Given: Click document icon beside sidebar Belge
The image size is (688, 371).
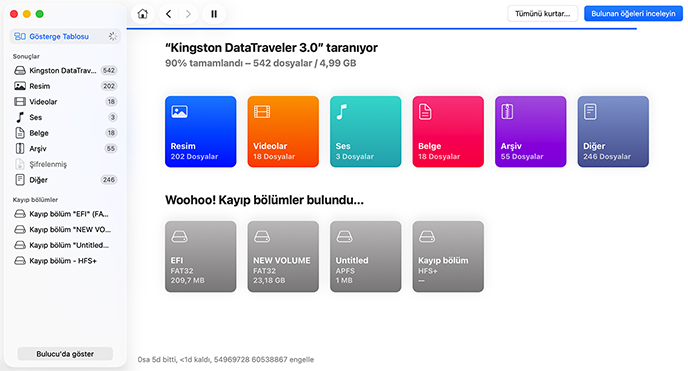Looking at the screenshot, I should pyautogui.click(x=20, y=133).
